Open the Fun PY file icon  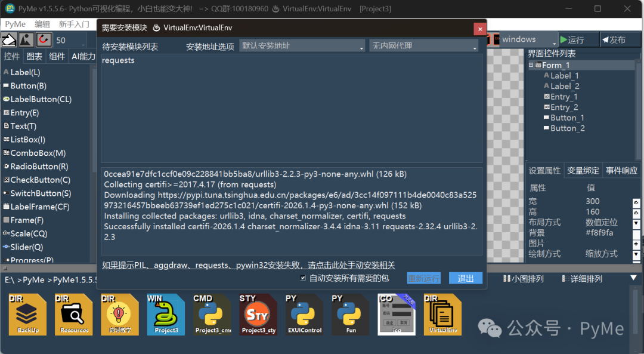(351, 315)
